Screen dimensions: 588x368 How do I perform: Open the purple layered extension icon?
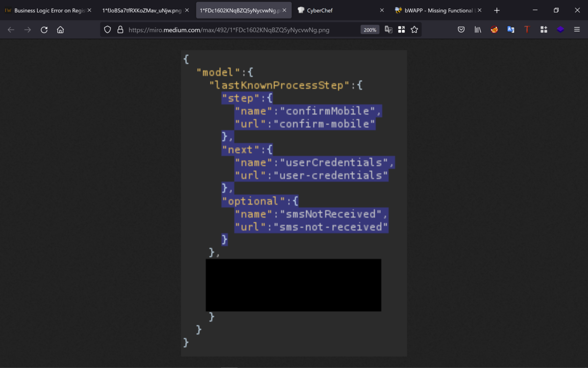[560, 30]
